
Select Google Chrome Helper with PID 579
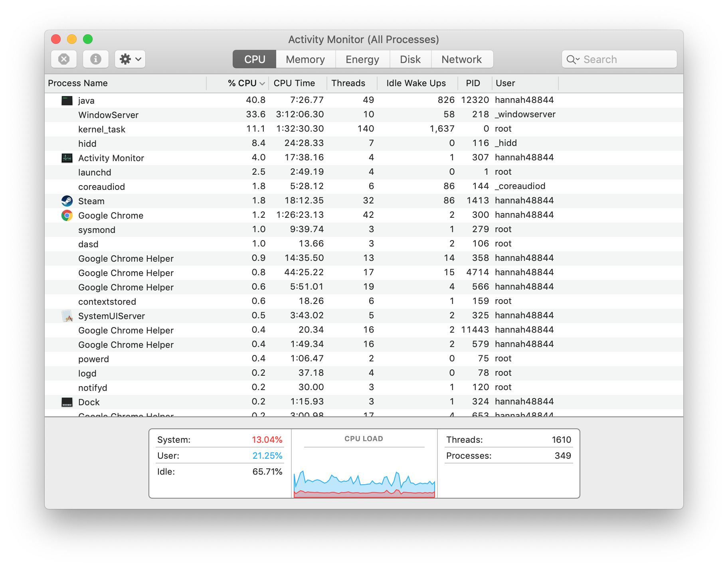[x=364, y=345]
